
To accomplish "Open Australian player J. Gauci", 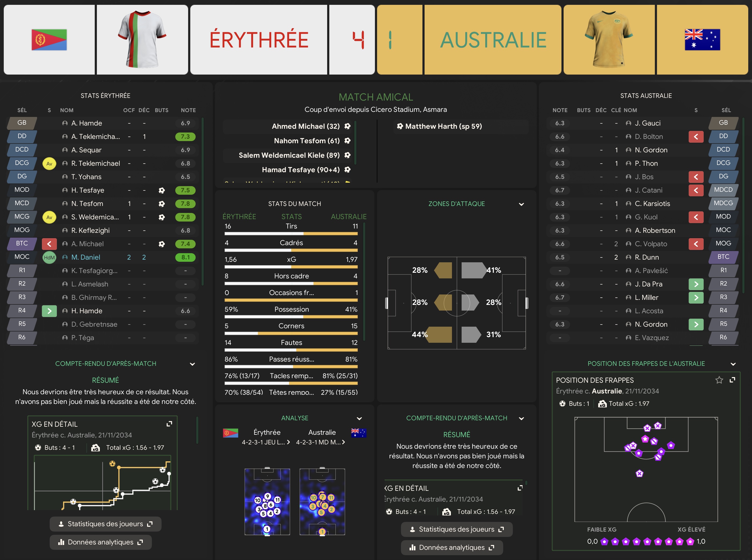I will coord(648,123).
